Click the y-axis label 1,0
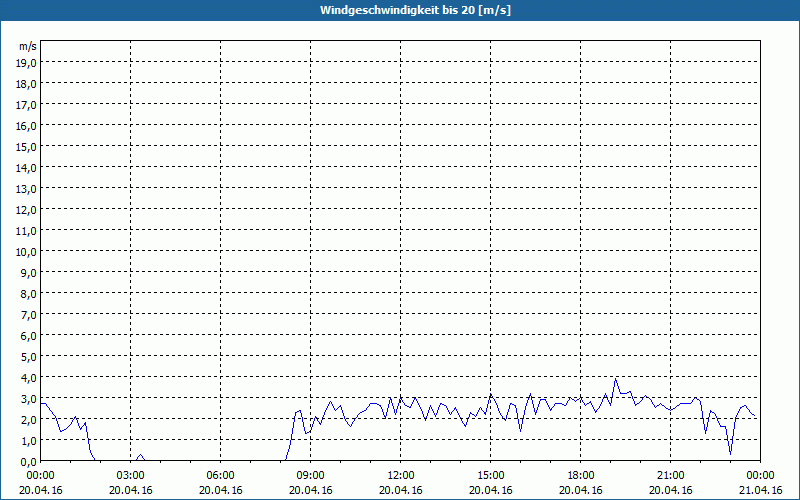This screenshot has width=800, height=500. click(29, 440)
